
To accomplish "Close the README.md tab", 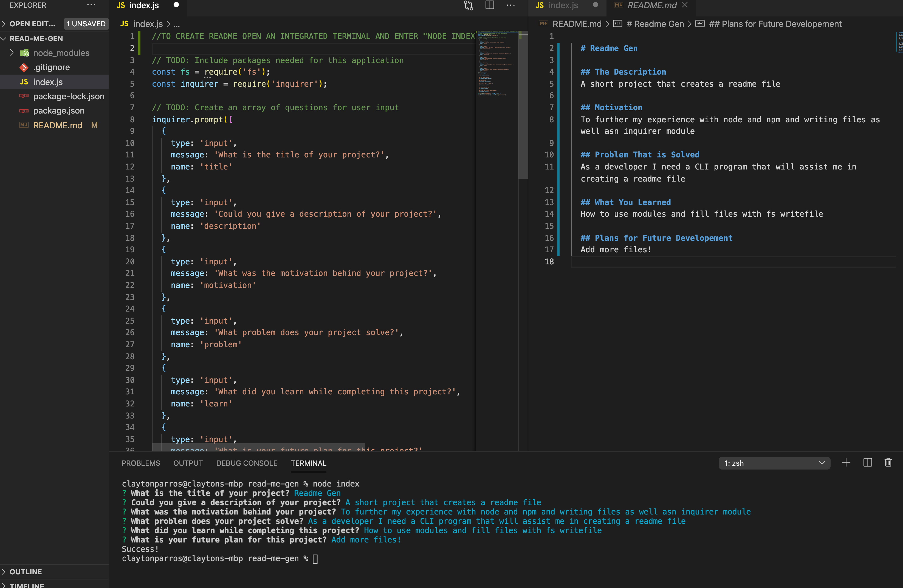I will (684, 5).
